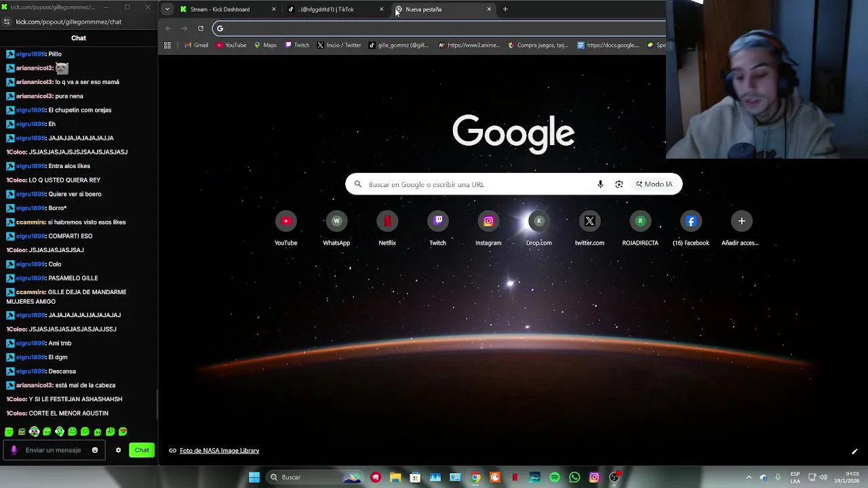Open a new tab with the plus button

pos(505,9)
